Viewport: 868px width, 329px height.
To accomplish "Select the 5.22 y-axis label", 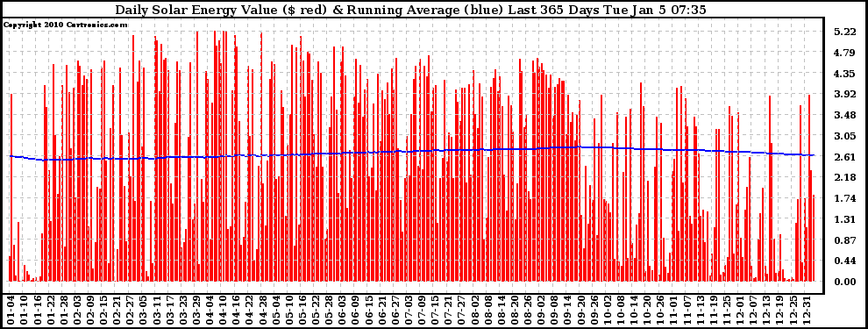I will pos(844,32).
